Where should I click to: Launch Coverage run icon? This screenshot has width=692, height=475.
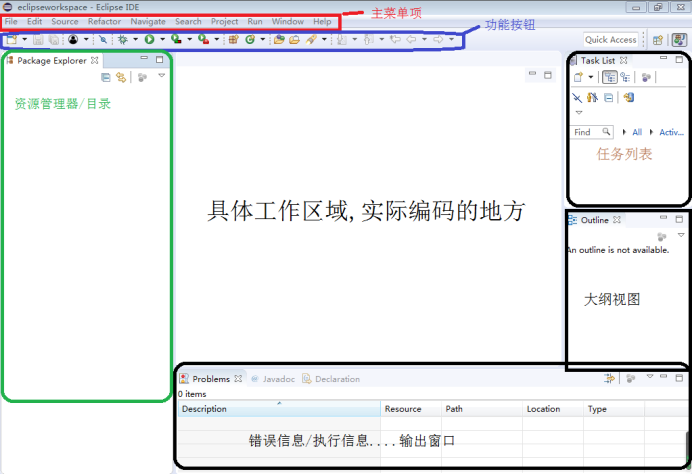pos(176,40)
